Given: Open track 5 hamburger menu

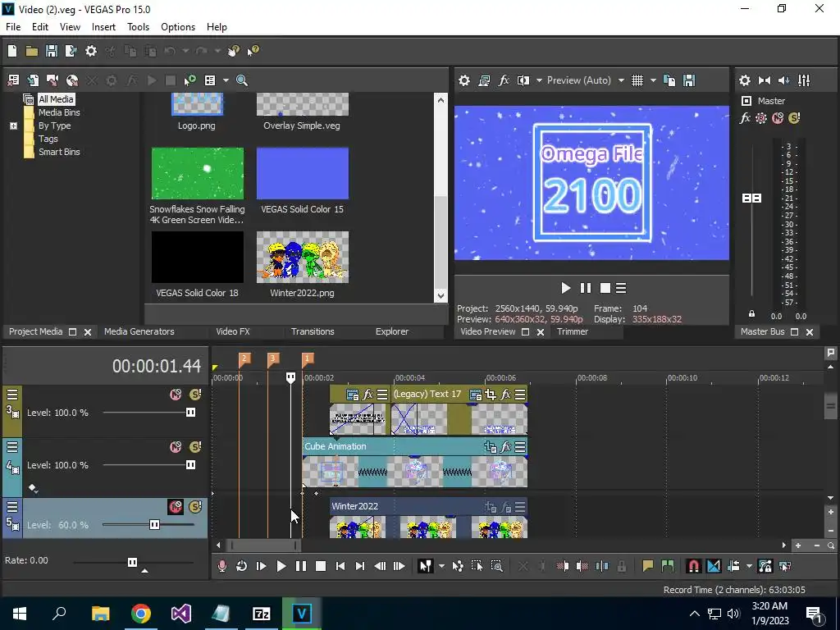Looking at the screenshot, I should (x=12, y=507).
